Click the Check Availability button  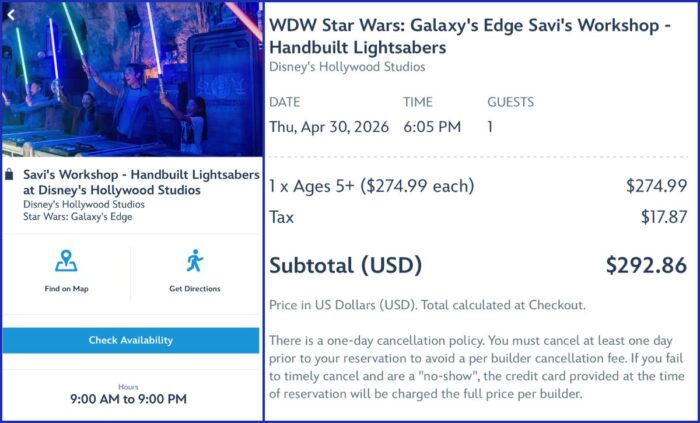[x=131, y=340]
